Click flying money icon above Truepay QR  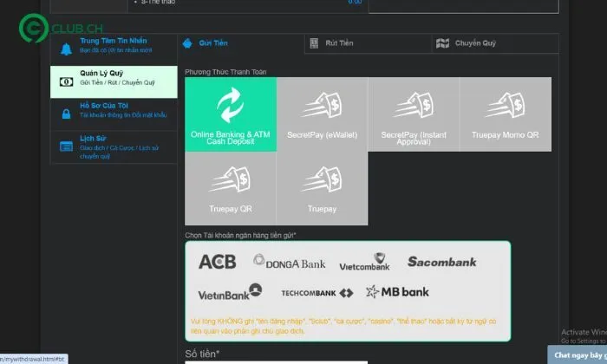[230, 179]
